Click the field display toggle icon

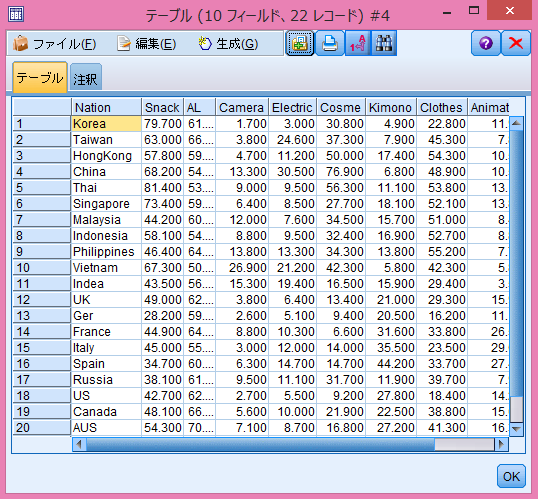(x=358, y=43)
